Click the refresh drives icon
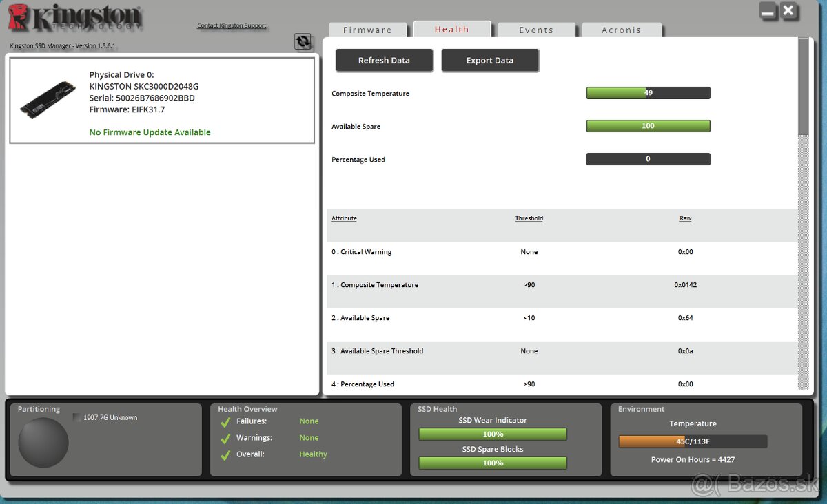This screenshot has width=827, height=504. (303, 42)
